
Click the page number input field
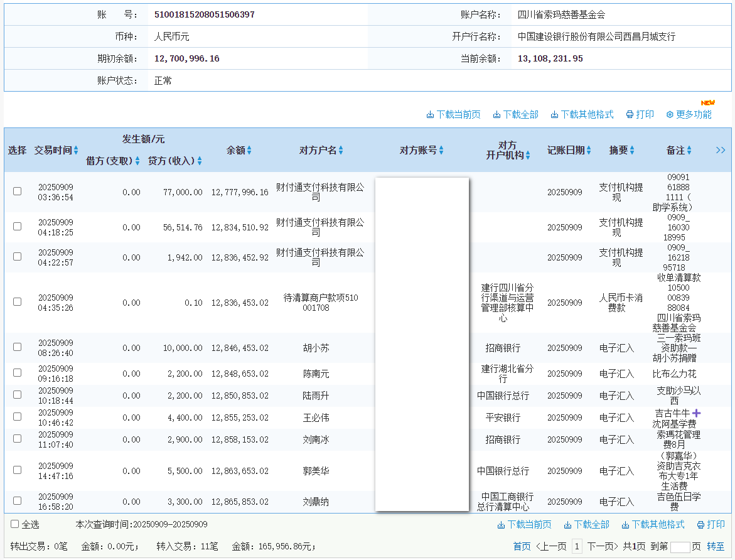[x=680, y=547]
